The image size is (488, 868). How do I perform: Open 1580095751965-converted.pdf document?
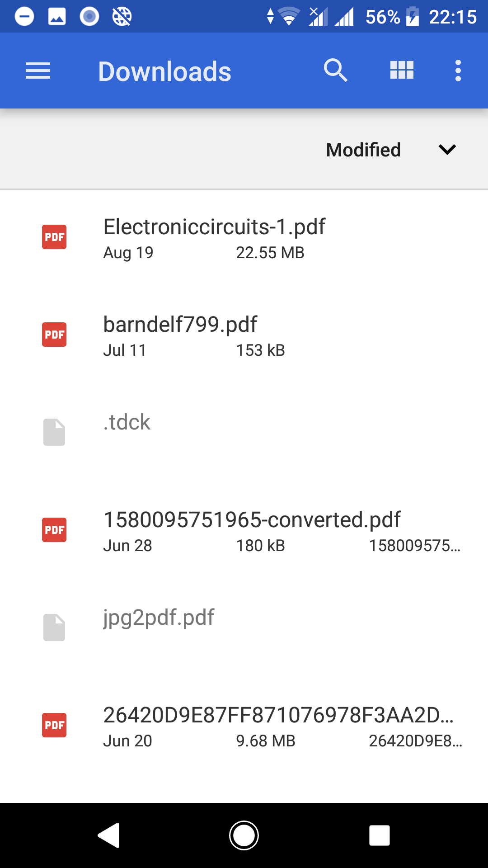click(252, 520)
